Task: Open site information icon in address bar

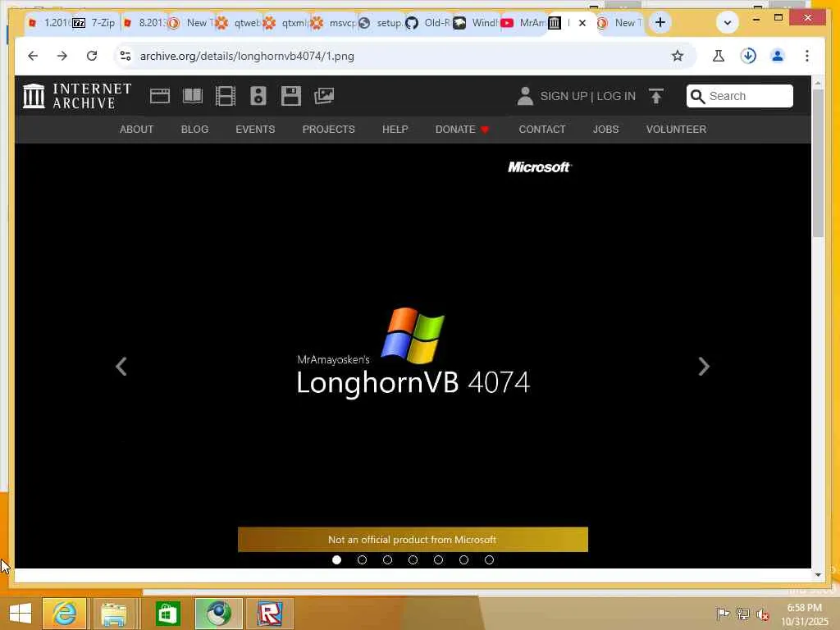Action: (126, 56)
